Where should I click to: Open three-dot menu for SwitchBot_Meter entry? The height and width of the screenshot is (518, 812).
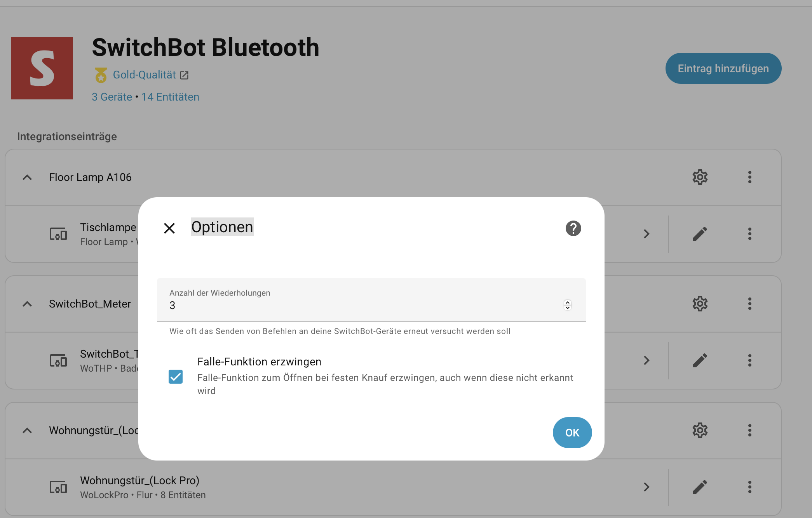click(749, 304)
